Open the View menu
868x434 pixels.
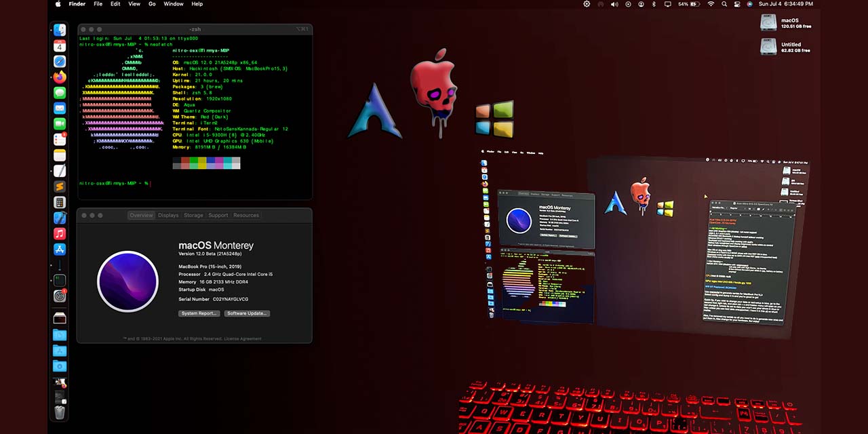coord(134,4)
